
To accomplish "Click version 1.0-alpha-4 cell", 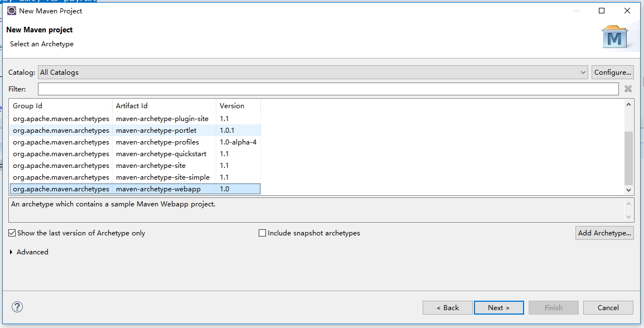I will tap(238, 142).
